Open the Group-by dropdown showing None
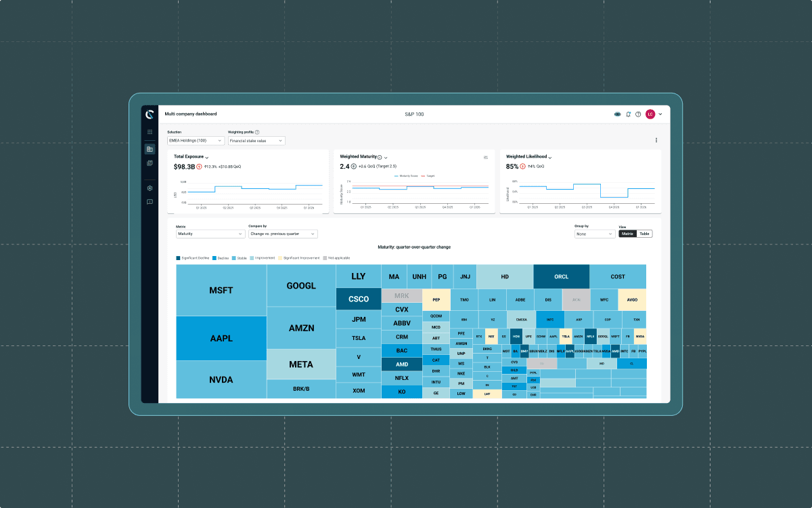The width and height of the screenshot is (812, 508). [x=593, y=234]
